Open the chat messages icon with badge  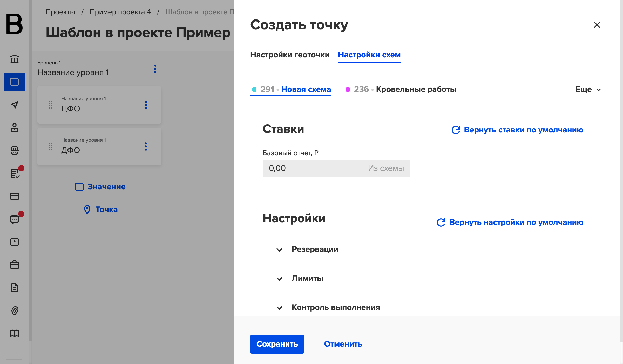coord(15,219)
